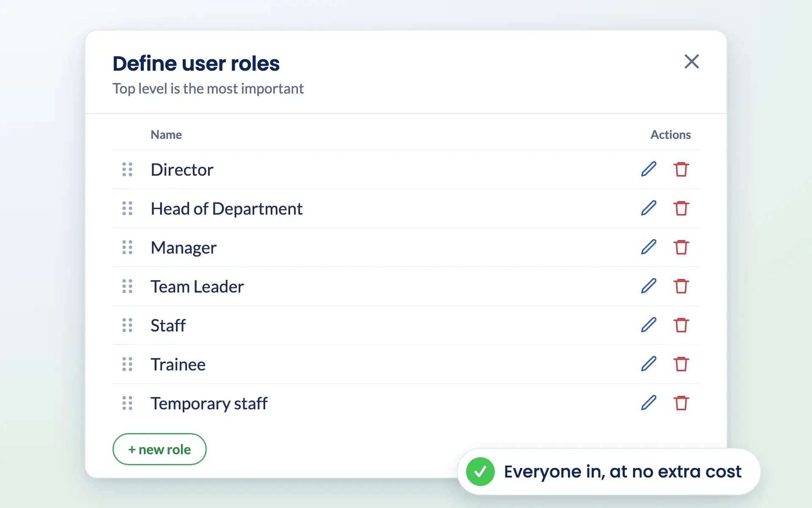Delete the Temporary staff role

681,403
